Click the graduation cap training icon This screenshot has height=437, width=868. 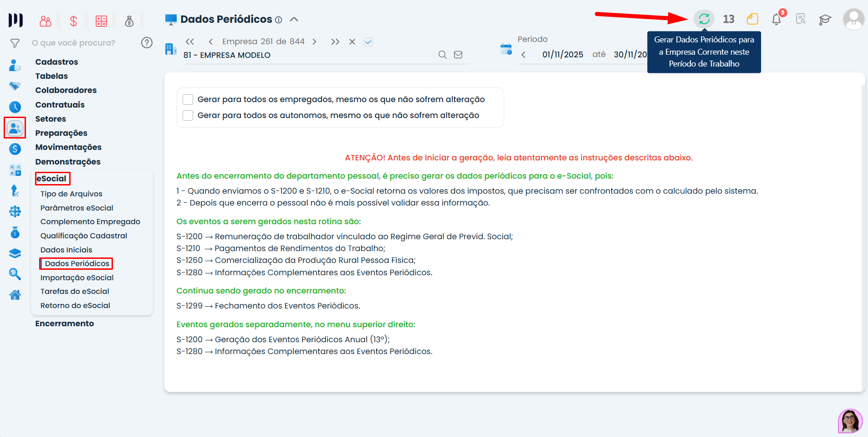[825, 19]
